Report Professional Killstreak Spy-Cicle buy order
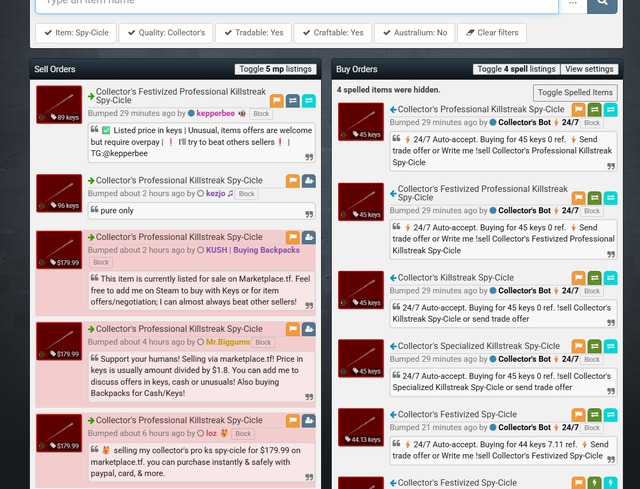The width and height of the screenshot is (640, 489). pos(578,109)
